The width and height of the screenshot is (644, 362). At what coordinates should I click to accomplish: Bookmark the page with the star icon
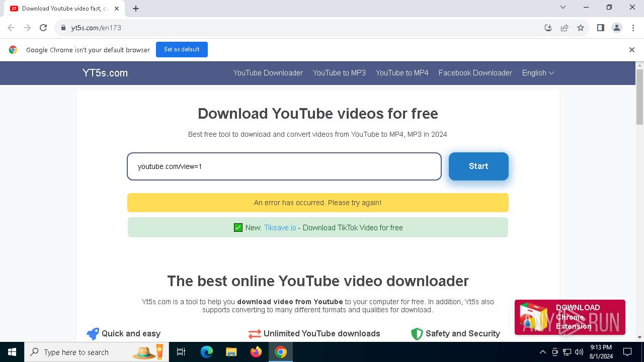click(x=581, y=28)
